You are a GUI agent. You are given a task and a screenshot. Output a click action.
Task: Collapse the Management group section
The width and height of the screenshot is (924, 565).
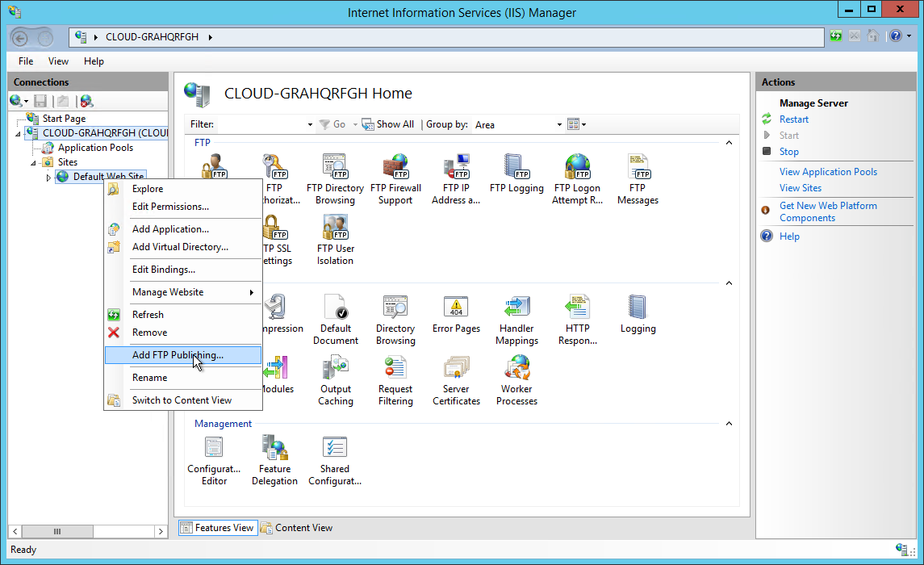click(x=729, y=424)
